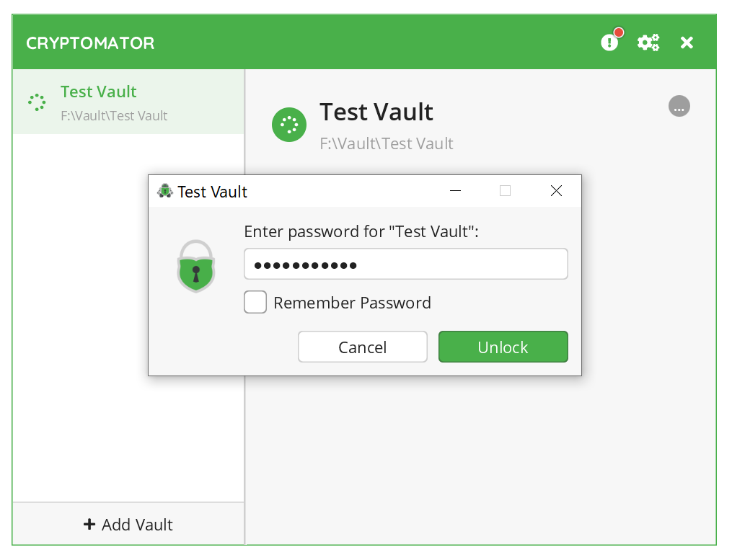Click the plus icon beside Add Vault
The height and width of the screenshot is (560, 732).
89,524
